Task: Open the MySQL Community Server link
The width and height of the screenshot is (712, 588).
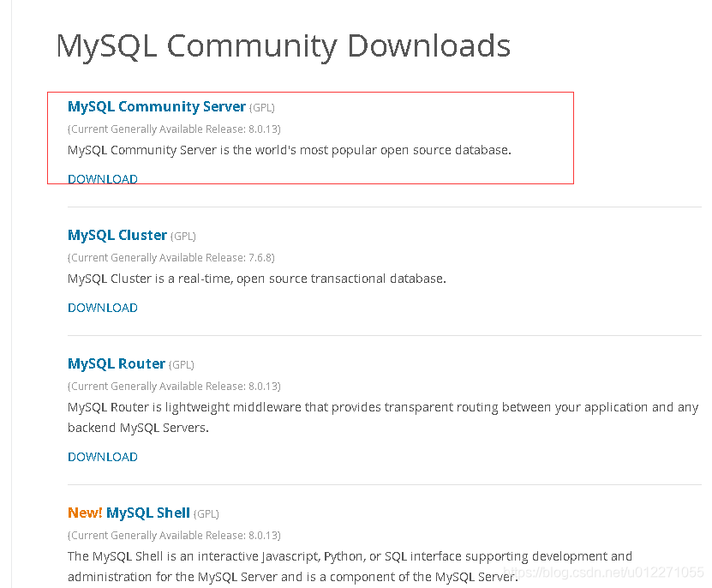Action: click(x=157, y=107)
